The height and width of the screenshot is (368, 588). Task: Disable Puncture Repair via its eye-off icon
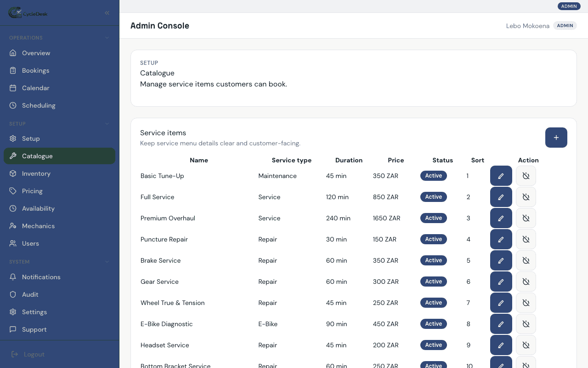(526, 239)
